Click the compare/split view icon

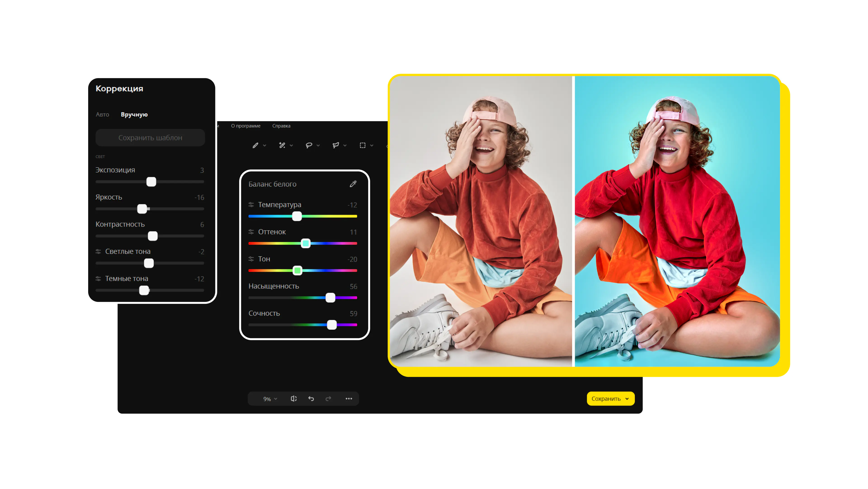click(x=293, y=398)
